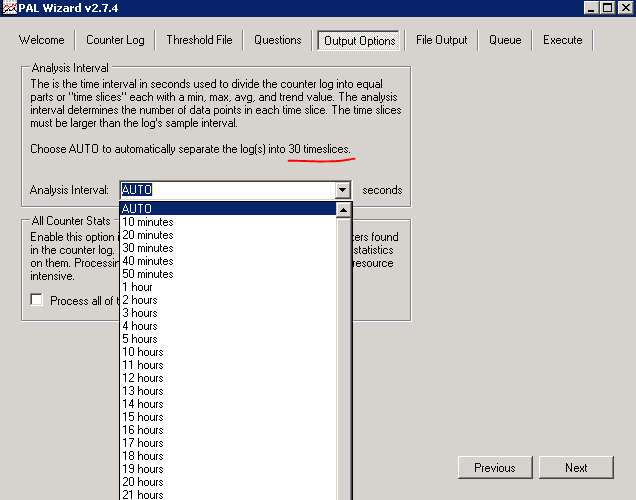Choose the 21 hours option
The image size is (636, 500).
point(228,494)
